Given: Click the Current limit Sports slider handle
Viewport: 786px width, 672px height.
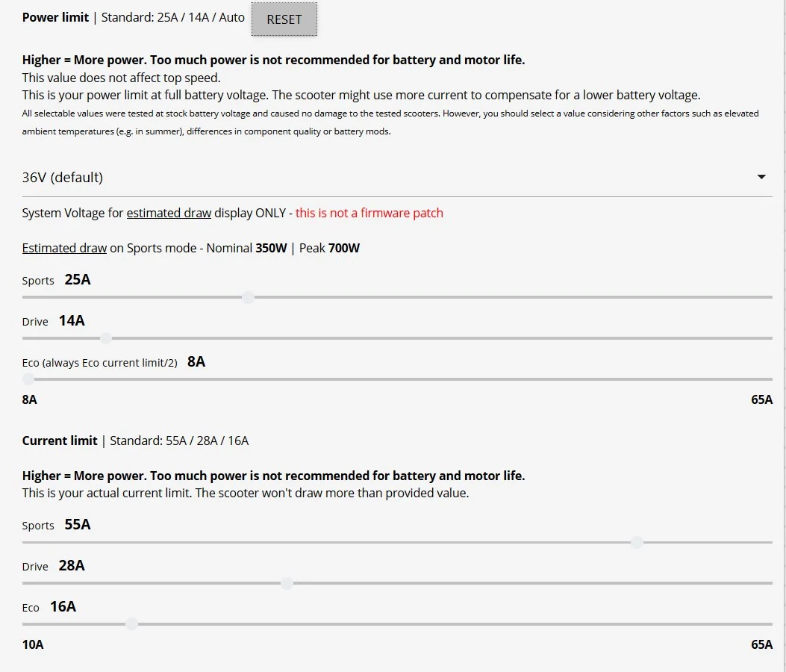Looking at the screenshot, I should coord(637,542).
